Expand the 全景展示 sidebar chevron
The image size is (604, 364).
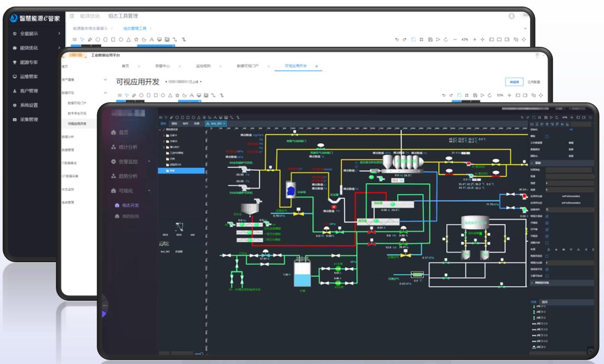tap(59, 33)
